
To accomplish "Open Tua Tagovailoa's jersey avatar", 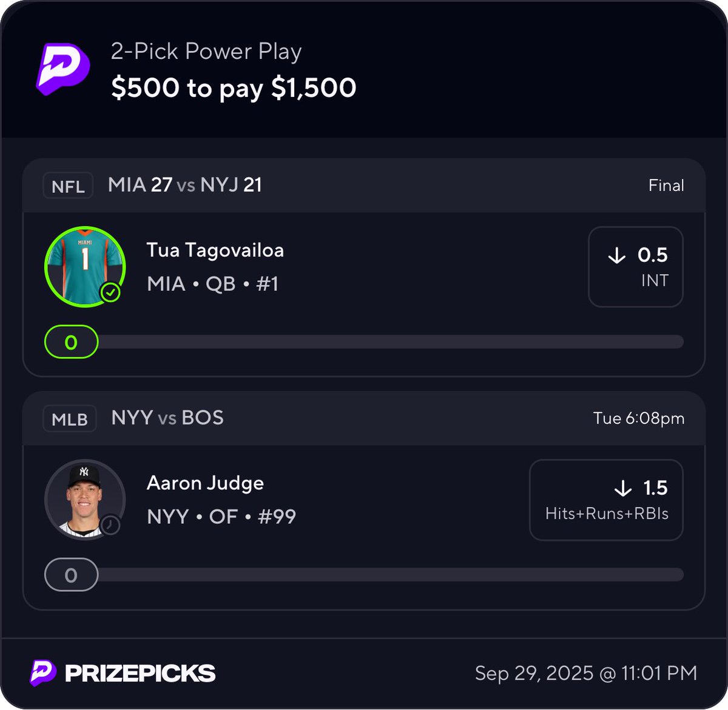I will pos(84,266).
